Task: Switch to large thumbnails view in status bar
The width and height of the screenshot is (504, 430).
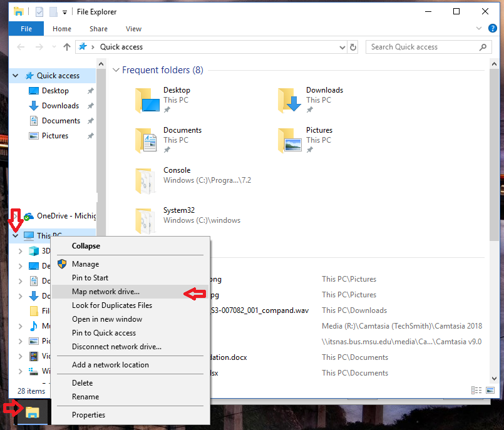Action: (x=489, y=390)
